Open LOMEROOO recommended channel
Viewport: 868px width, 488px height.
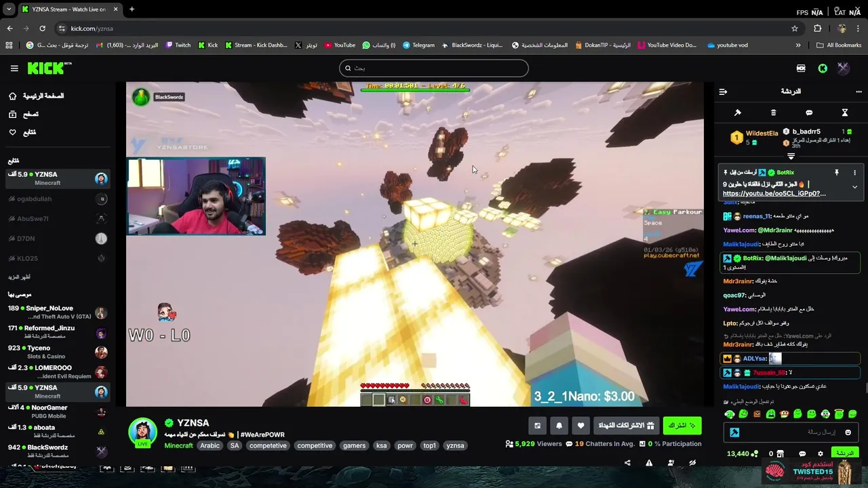point(58,371)
